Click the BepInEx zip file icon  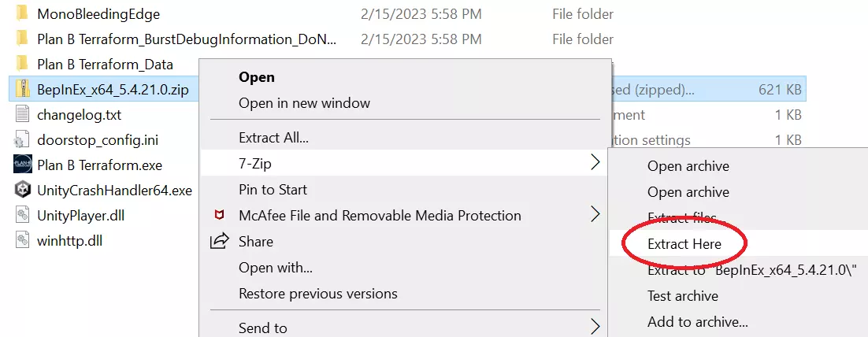pos(22,90)
